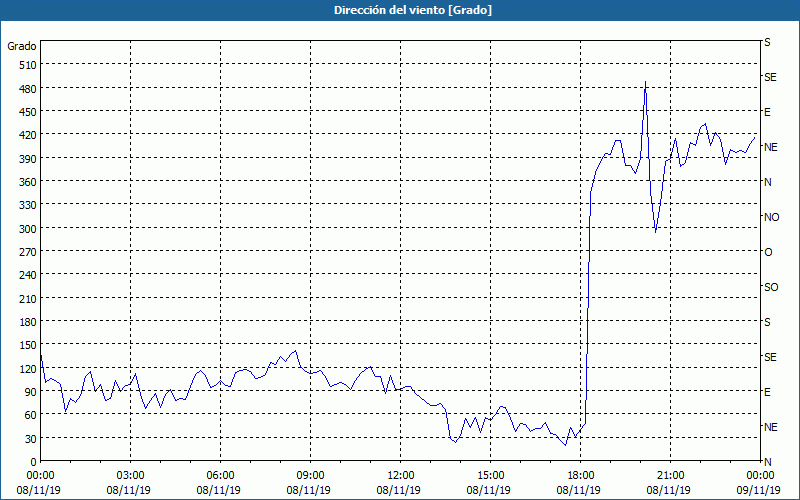This screenshot has width=800, height=500.
Task: Click the 00:00 label above the 09/11/19 date
Action: click(x=760, y=476)
